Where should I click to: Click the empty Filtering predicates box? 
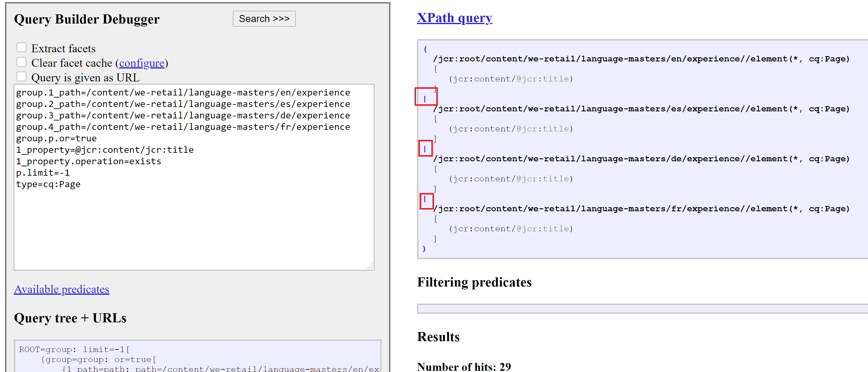pyautogui.click(x=640, y=309)
